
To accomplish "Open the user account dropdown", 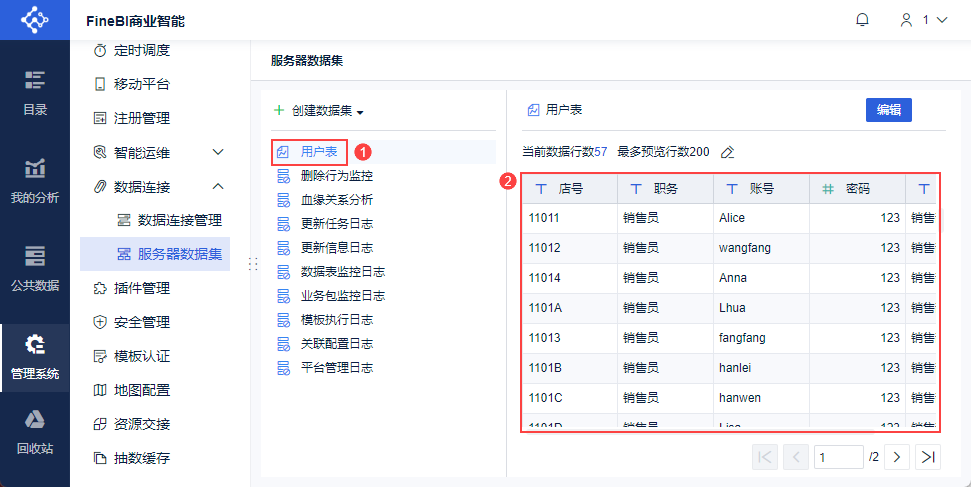I will coord(923,20).
